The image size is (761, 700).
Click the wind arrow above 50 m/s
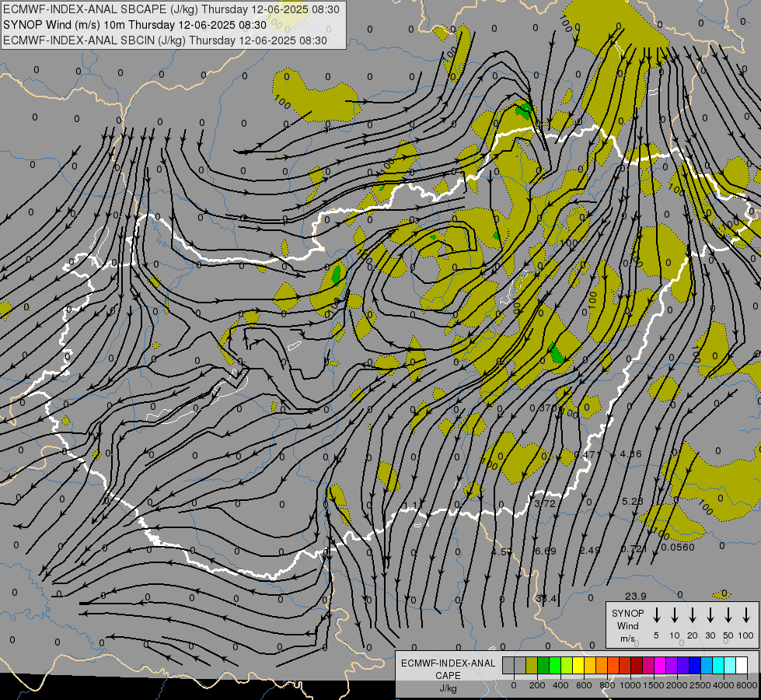coord(728,615)
